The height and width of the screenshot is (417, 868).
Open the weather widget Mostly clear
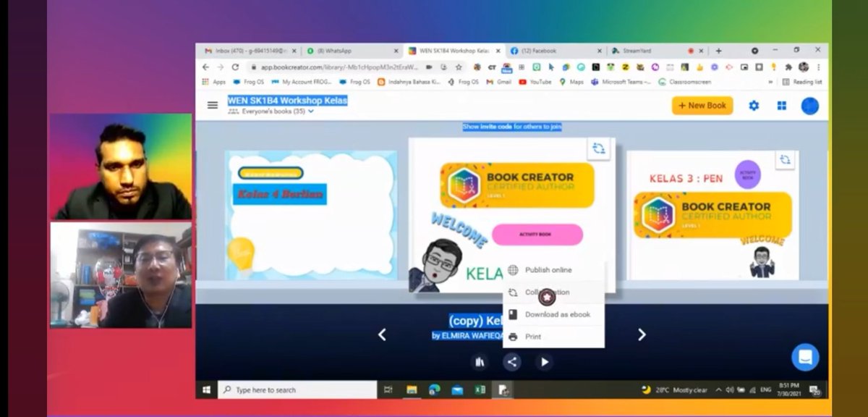coord(674,389)
